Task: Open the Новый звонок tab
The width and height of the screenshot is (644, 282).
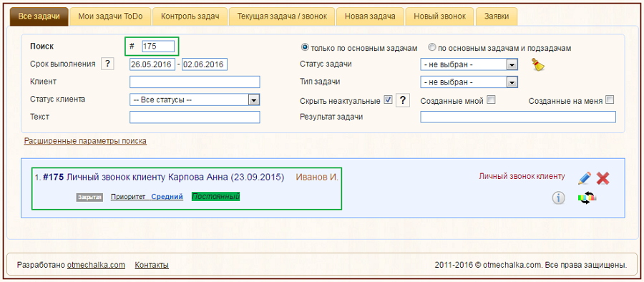Action: click(439, 16)
